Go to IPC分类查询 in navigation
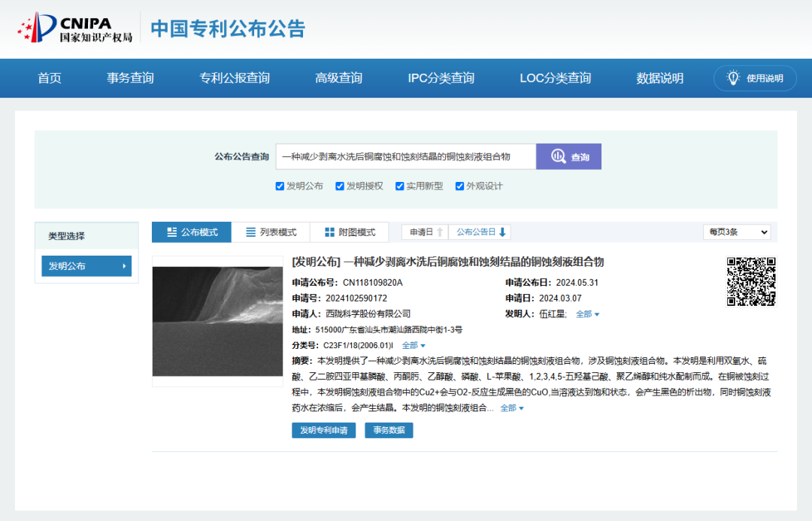 [441, 78]
